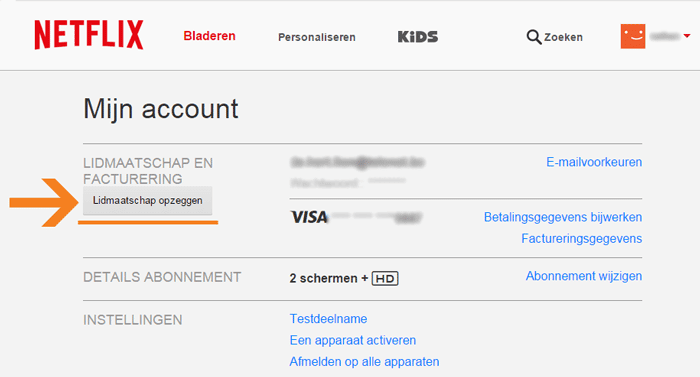Click the Zoeken search label
Image resolution: width=700 pixels, height=377 pixels.
coord(563,37)
